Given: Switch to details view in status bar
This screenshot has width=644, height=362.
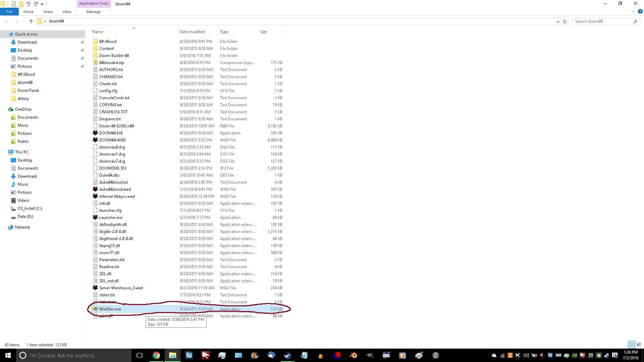Looking at the screenshot, I should (632, 345).
